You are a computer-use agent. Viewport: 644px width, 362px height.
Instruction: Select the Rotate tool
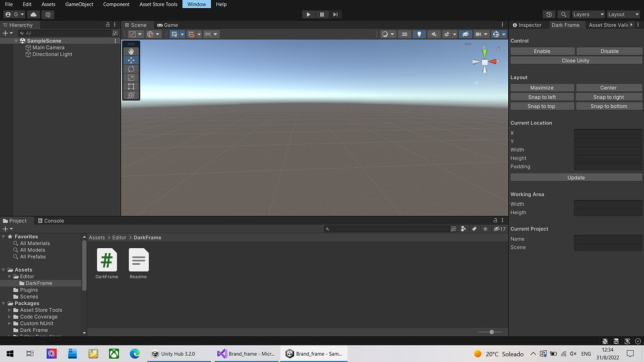tap(131, 69)
